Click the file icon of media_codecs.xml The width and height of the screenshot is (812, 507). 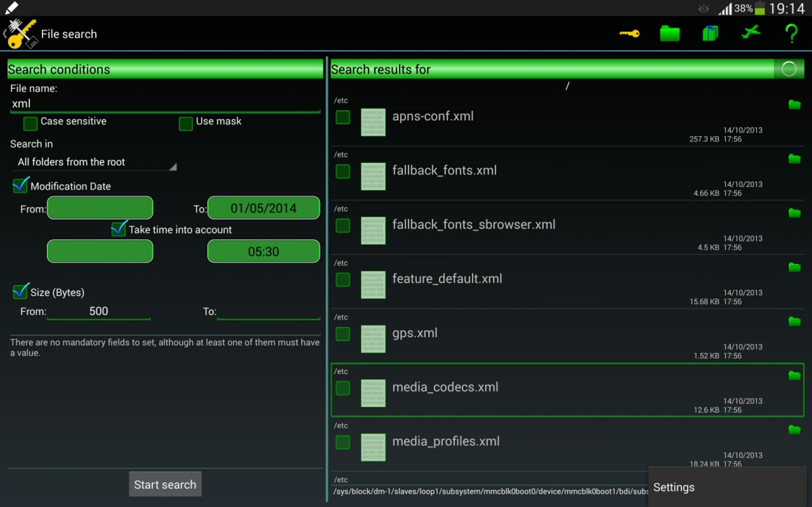(x=373, y=393)
